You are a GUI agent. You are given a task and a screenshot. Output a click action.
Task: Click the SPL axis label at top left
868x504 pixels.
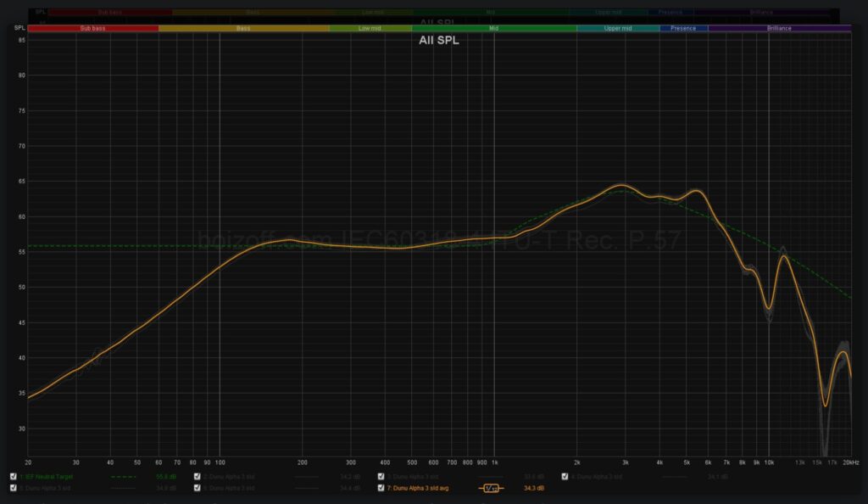[19, 28]
